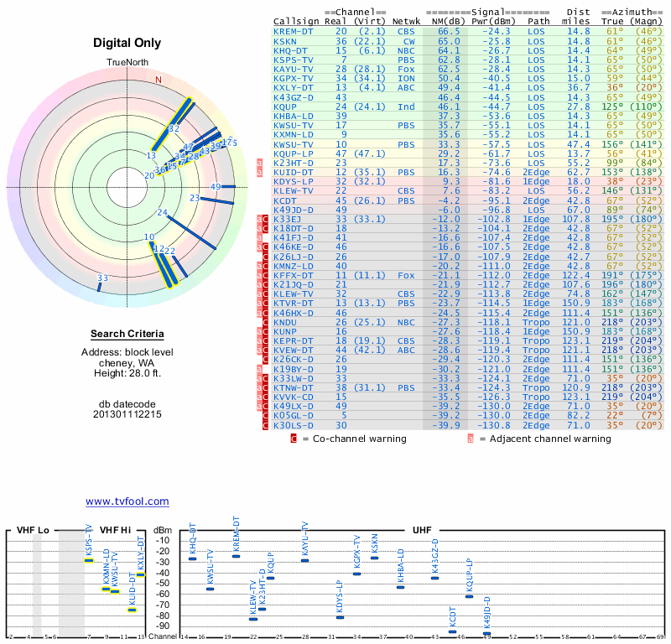Click the NM(dB) value 66.5
Screen dimensions: 671x644
click(449, 32)
